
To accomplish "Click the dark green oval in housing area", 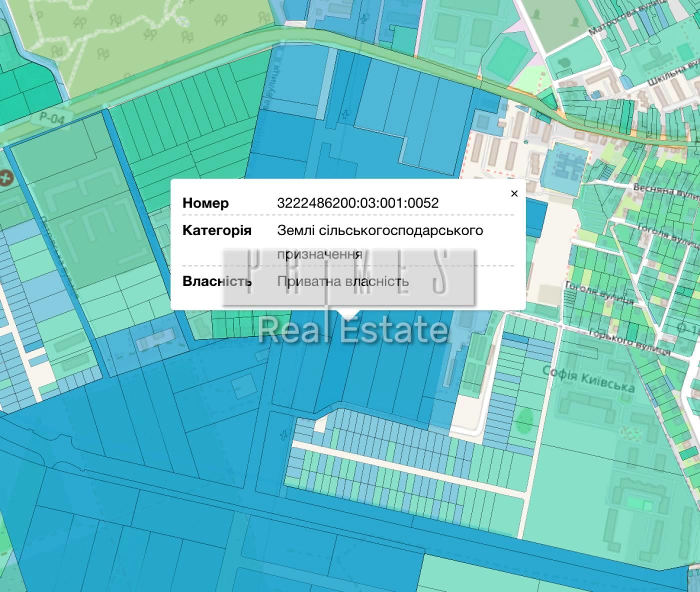I will tap(524, 420).
